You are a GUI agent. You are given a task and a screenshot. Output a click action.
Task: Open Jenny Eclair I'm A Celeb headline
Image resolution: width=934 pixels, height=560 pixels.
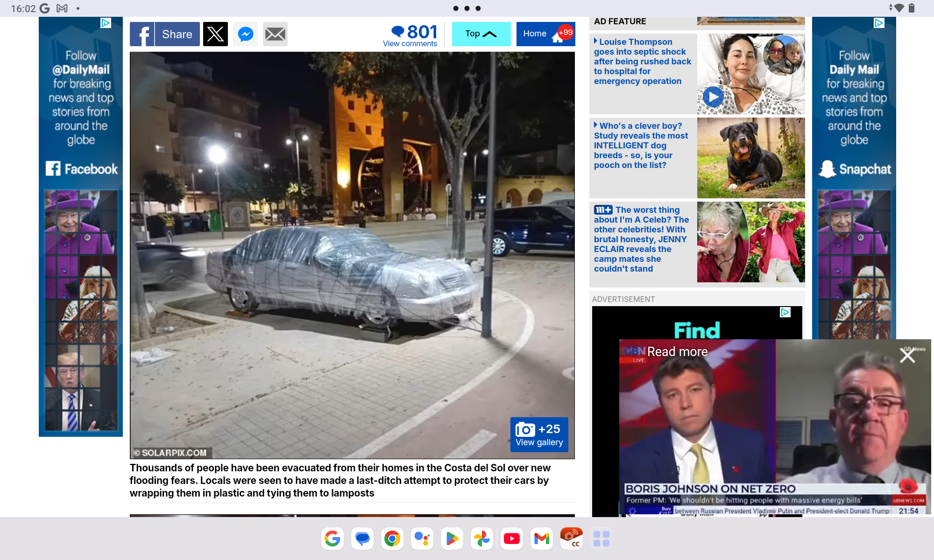point(641,239)
